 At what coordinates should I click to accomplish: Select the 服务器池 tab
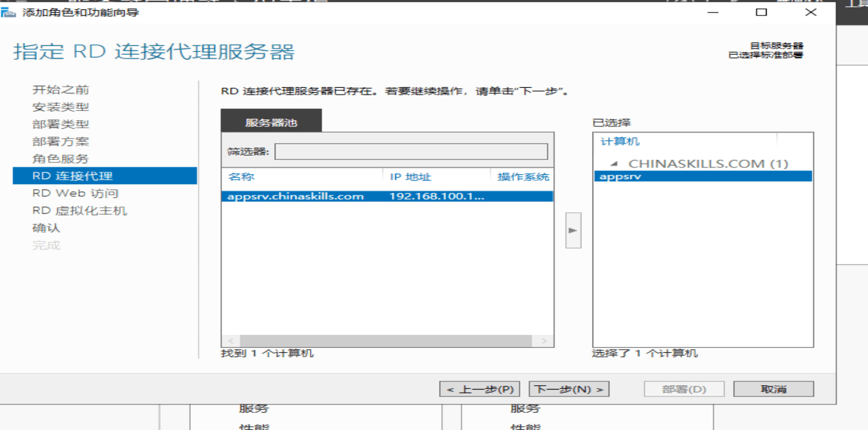tap(271, 123)
